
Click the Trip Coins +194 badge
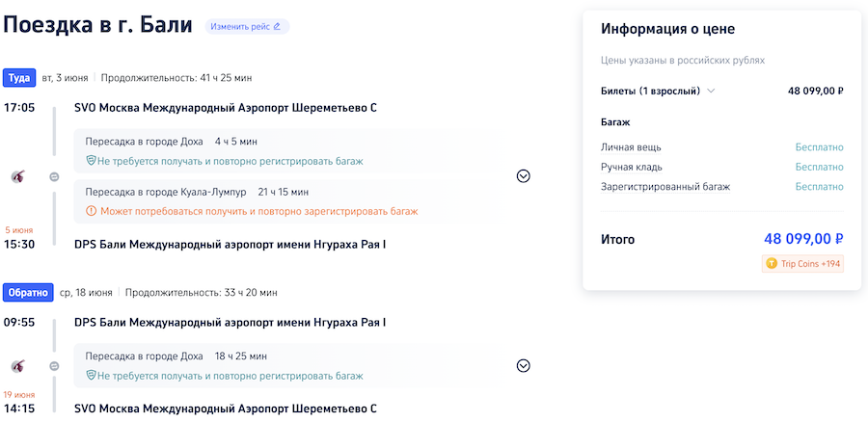point(802,263)
